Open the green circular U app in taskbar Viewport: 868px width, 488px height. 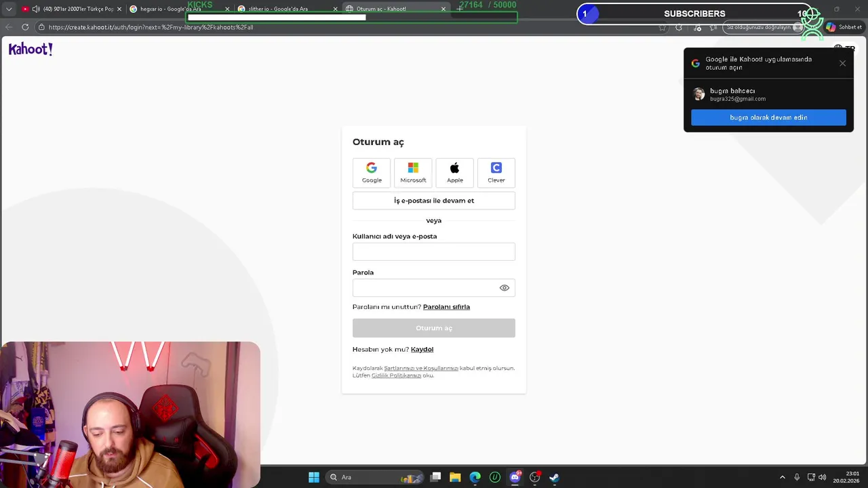pyautogui.click(x=495, y=477)
